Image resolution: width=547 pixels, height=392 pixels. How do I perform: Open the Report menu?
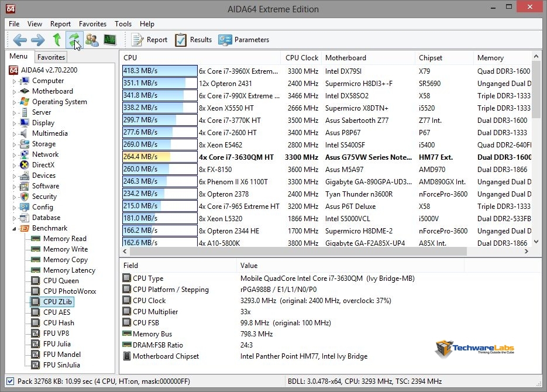(60, 24)
